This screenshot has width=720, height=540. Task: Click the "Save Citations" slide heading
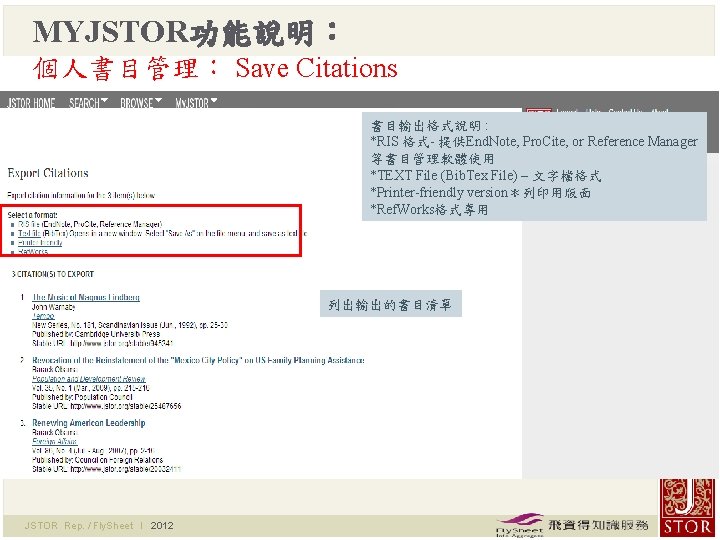pyautogui.click(x=316, y=68)
